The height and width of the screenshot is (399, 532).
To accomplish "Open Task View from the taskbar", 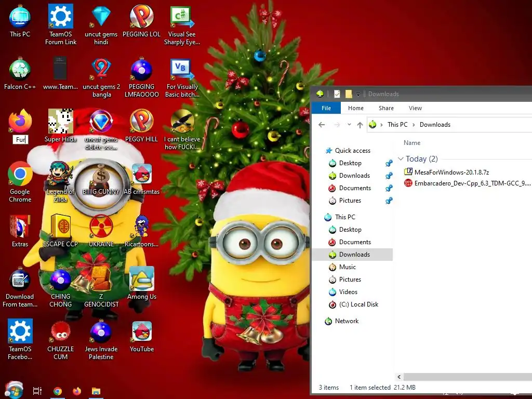I will pyautogui.click(x=37, y=391).
